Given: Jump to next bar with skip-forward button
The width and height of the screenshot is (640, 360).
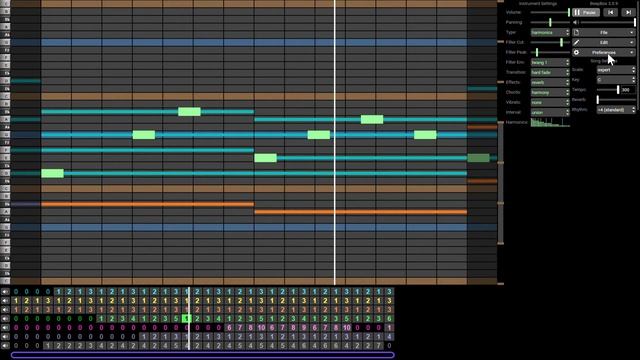Looking at the screenshot, I should [628, 12].
